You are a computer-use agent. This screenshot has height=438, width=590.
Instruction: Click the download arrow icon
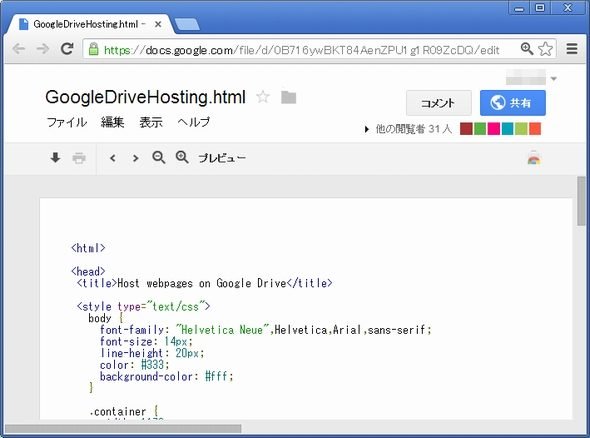[x=55, y=158]
